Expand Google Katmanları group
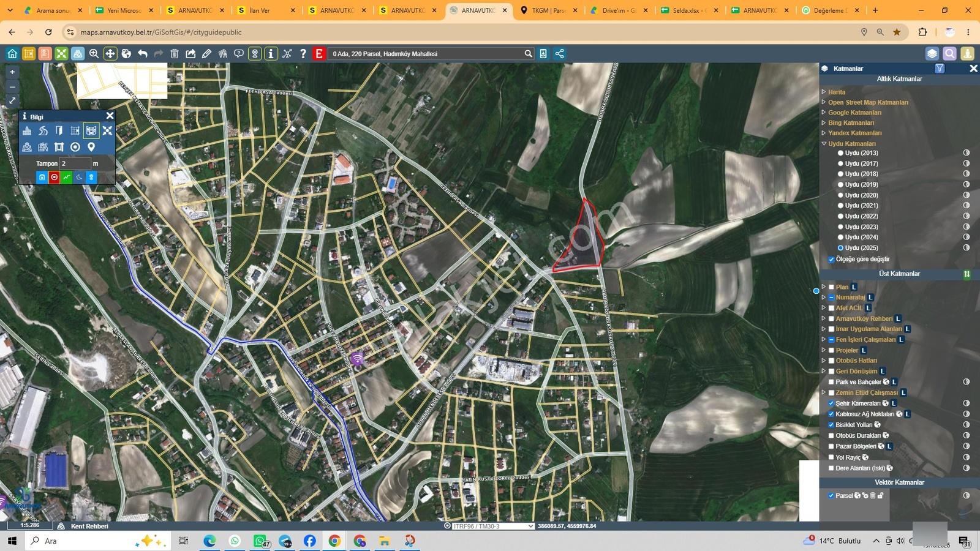Image resolution: width=980 pixels, height=551 pixels. (824, 112)
